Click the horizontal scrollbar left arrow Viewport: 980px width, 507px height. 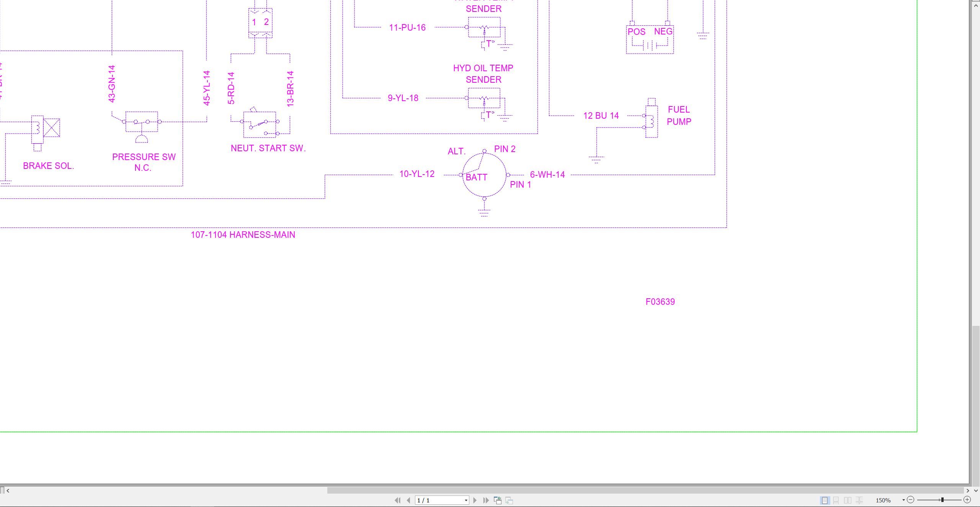(8, 490)
